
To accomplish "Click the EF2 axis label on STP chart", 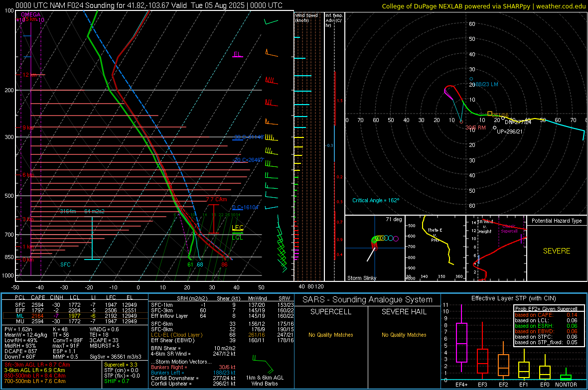I will (503, 385).
